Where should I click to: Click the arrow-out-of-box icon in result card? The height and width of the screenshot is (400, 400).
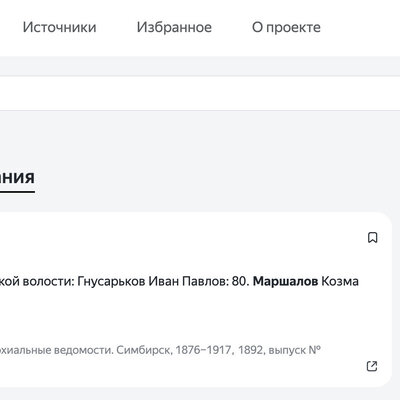[372, 366]
